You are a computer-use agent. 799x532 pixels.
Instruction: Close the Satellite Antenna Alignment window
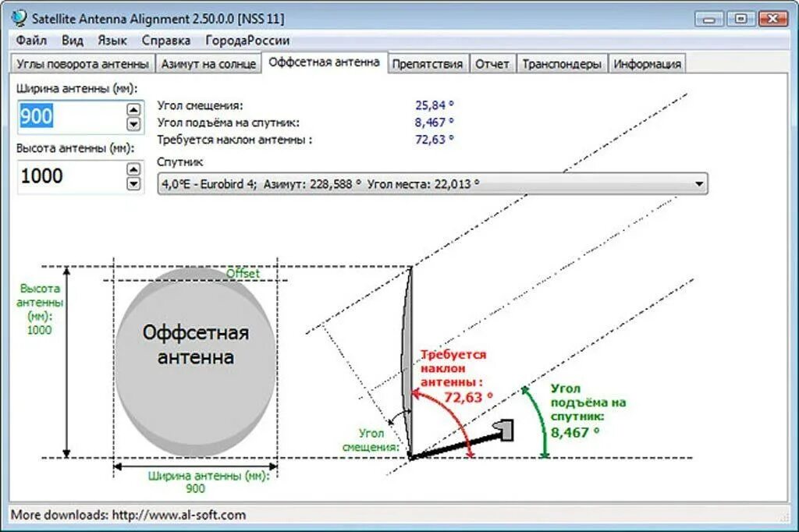pyautogui.click(x=773, y=19)
